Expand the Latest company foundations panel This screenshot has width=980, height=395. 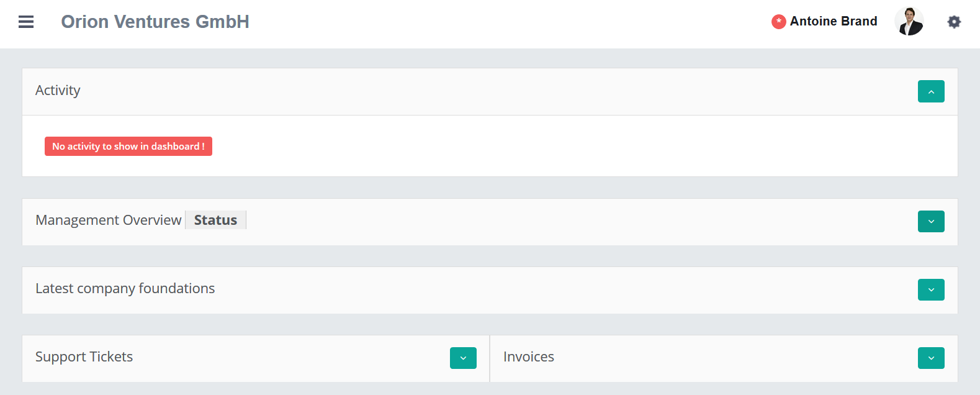[x=931, y=290]
